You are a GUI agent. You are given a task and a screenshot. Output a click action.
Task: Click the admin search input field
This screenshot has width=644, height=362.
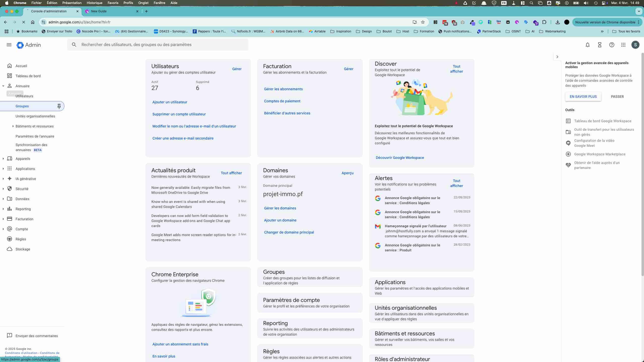click(x=161, y=45)
